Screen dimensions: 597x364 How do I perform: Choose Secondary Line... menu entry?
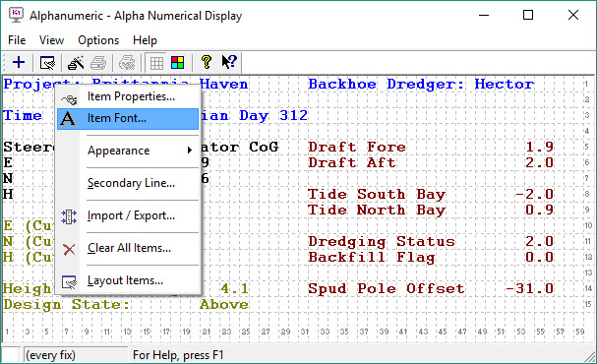click(x=128, y=183)
